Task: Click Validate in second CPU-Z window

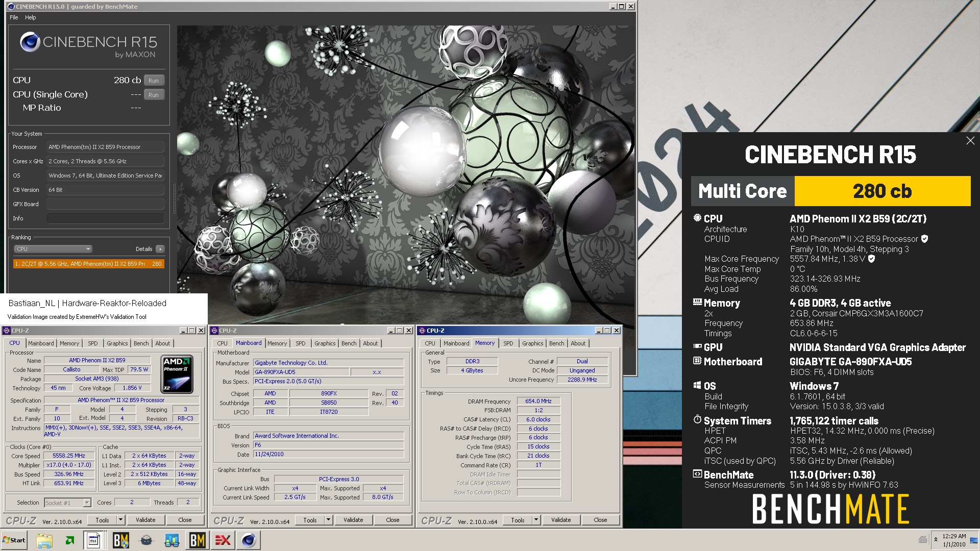Action: tap(353, 520)
